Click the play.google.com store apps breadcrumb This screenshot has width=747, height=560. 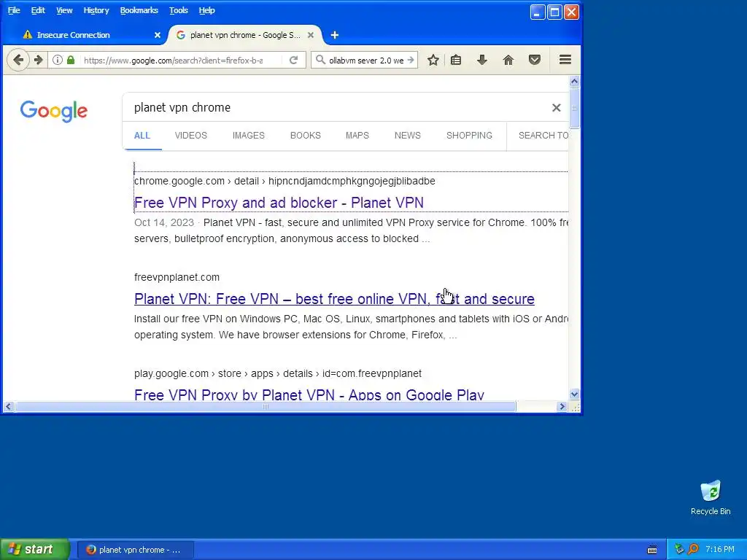pos(278,373)
